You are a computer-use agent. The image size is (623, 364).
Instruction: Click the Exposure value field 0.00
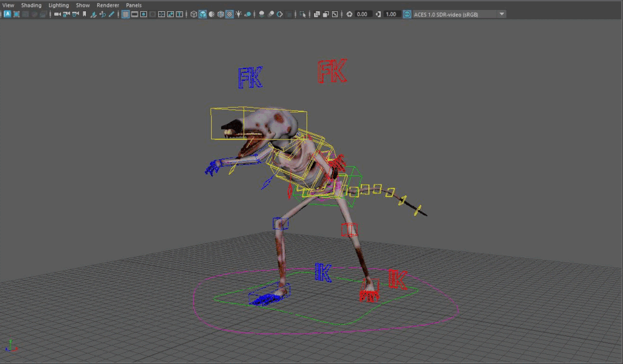click(363, 14)
